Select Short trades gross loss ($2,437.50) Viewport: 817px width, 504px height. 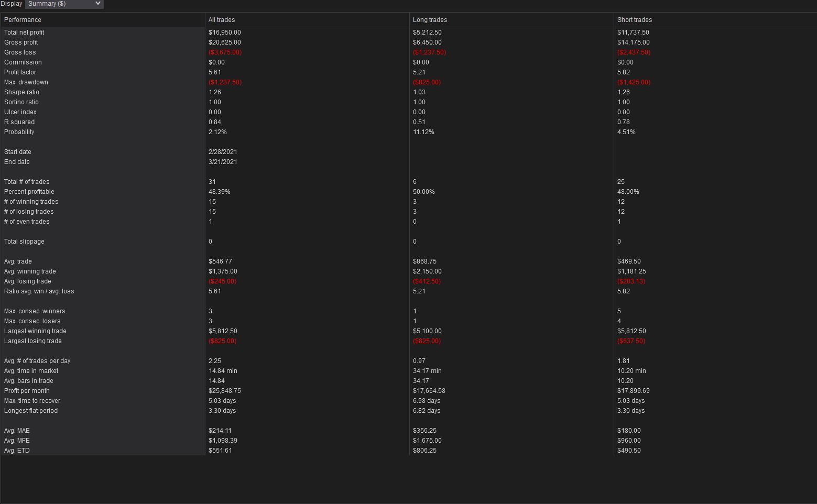tap(634, 52)
